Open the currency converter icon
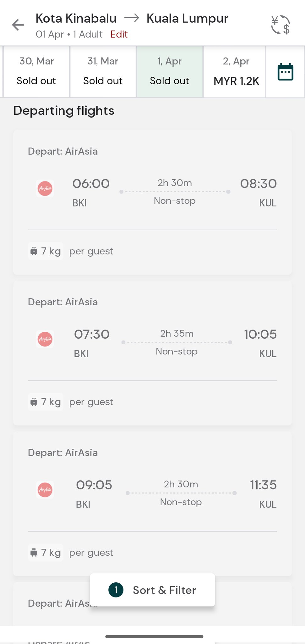 click(x=280, y=25)
